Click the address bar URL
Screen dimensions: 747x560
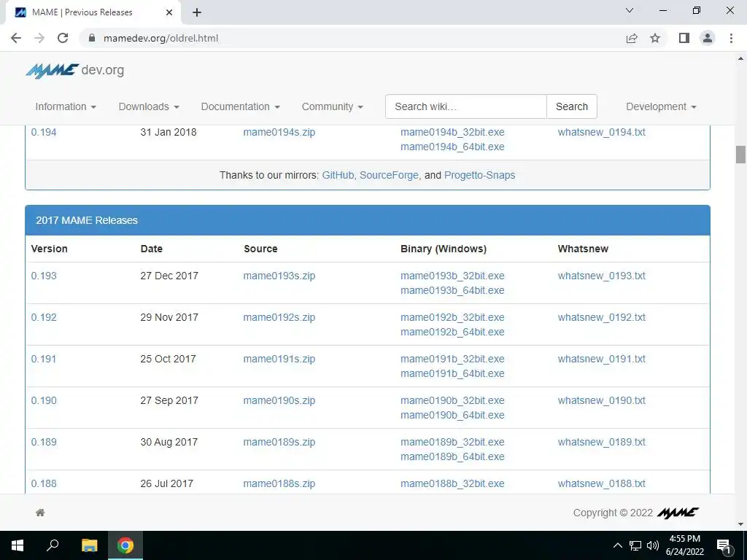tap(160, 38)
